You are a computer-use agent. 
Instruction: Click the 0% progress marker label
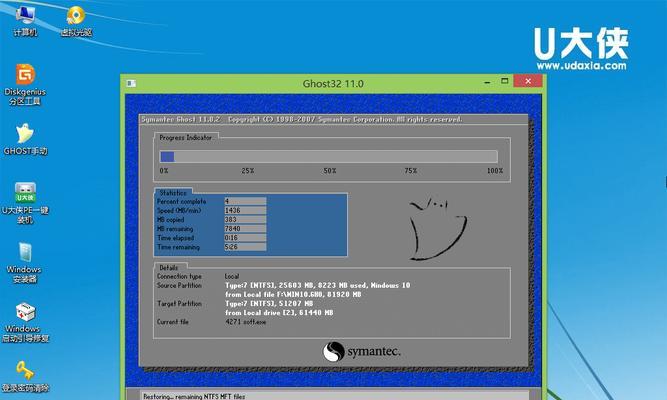pyautogui.click(x=164, y=171)
